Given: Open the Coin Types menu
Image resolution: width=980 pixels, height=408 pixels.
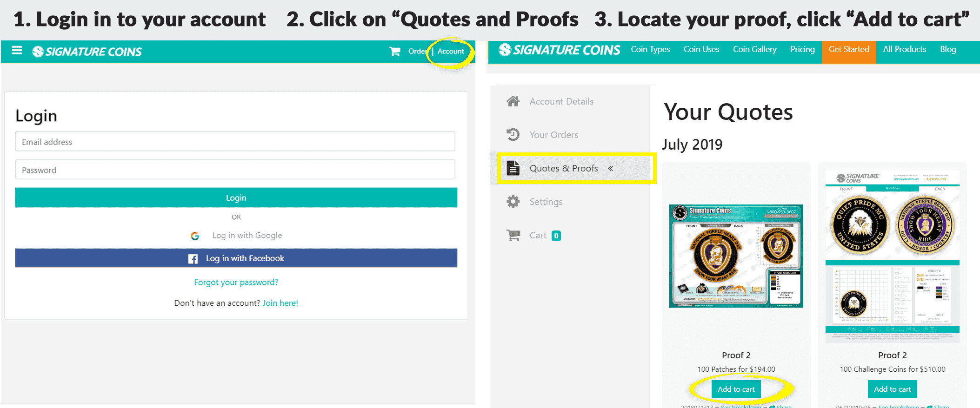Looking at the screenshot, I should pos(650,49).
